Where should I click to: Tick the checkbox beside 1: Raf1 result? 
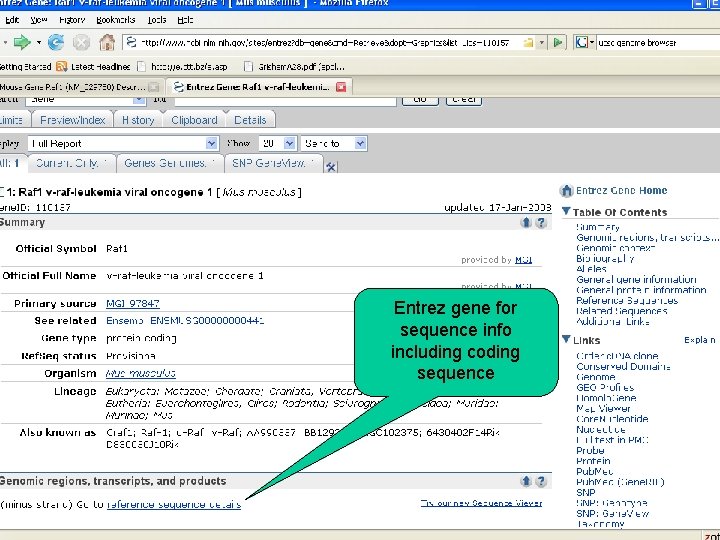coord(1,192)
